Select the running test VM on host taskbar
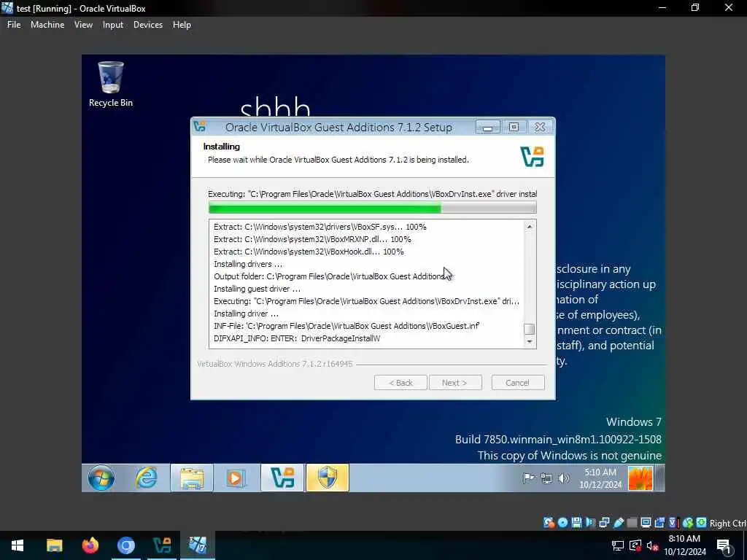The height and width of the screenshot is (560, 747). point(198,545)
